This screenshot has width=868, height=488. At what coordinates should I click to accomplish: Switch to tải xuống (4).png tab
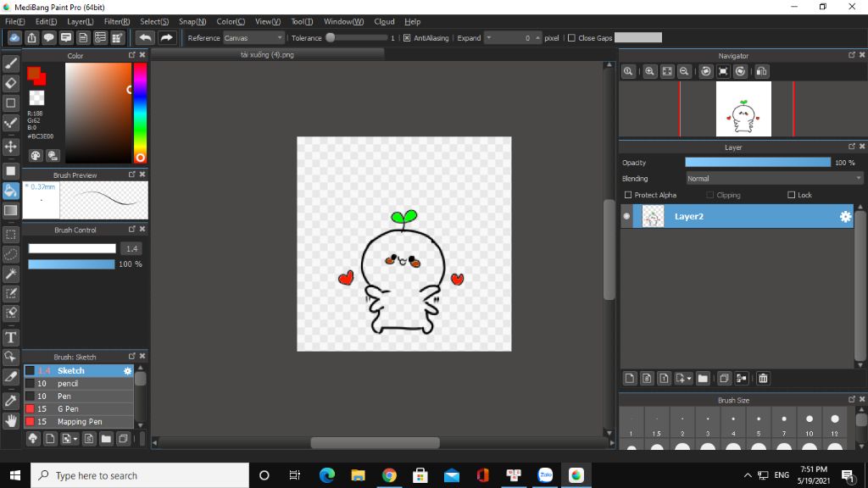click(267, 55)
